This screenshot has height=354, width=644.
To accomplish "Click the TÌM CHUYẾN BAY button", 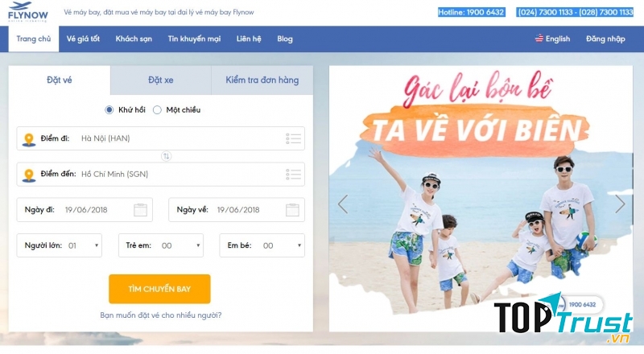I will click(x=159, y=289).
